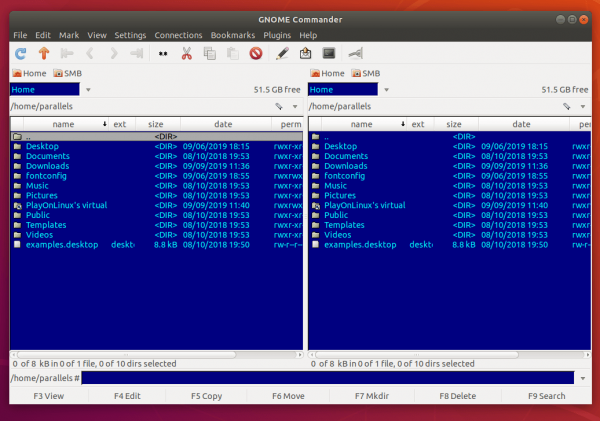
Task: Open the Plugins menu
Action: (x=277, y=35)
